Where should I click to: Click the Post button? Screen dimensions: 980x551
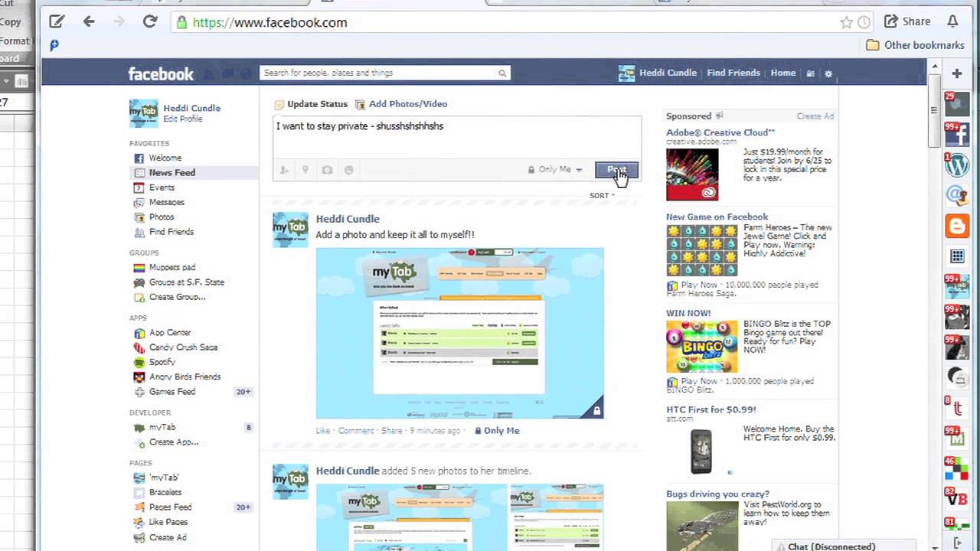pyautogui.click(x=616, y=170)
